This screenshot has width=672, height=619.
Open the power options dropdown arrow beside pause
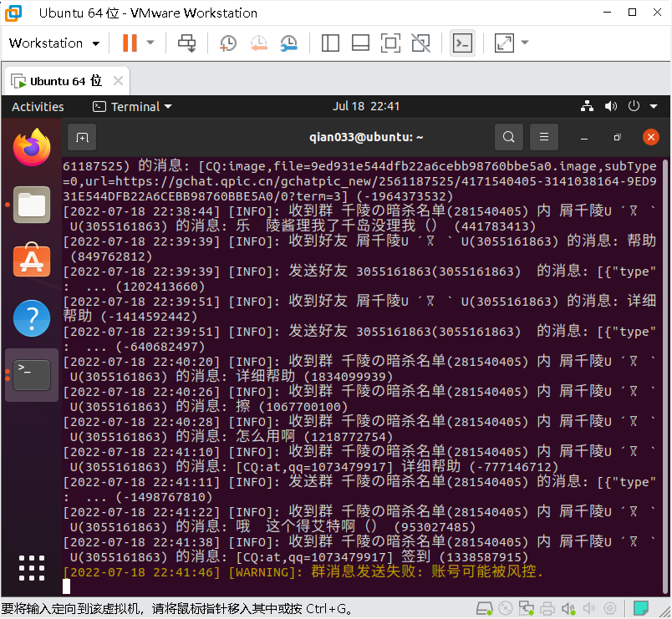[150, 43]
